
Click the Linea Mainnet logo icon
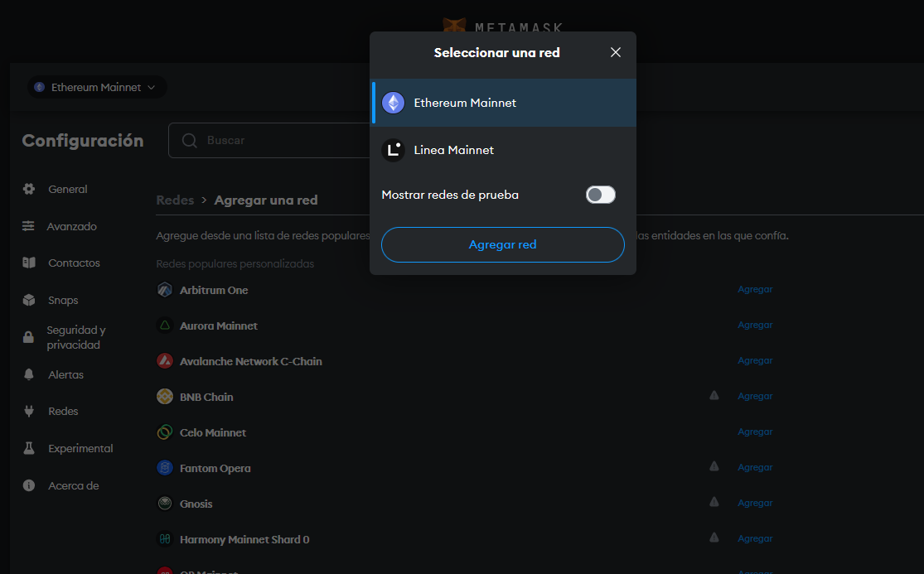point(393,150)
